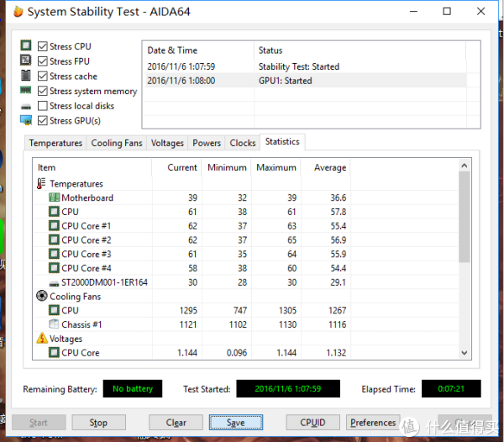Viewport: 504px width, 442px height.
Task: Open the Preferences button
Action: (x=373, y=423)
